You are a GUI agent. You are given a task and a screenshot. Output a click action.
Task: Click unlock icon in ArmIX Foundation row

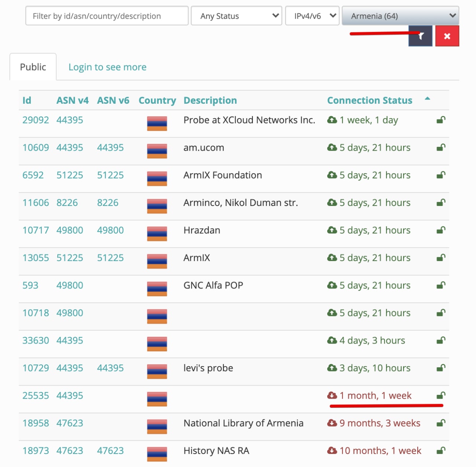[x=441, y=175]
